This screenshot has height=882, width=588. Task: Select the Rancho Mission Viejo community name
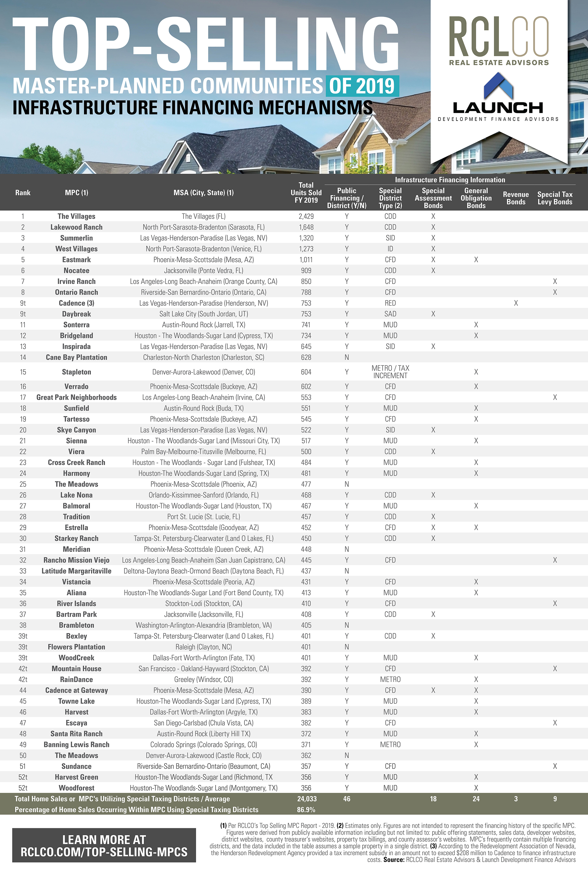pos(76,560)
